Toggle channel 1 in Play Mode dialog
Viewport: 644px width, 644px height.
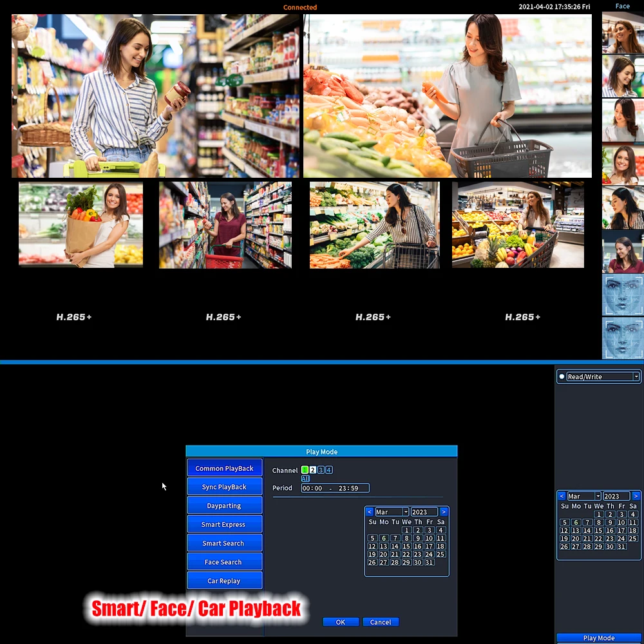coord(305,470)
